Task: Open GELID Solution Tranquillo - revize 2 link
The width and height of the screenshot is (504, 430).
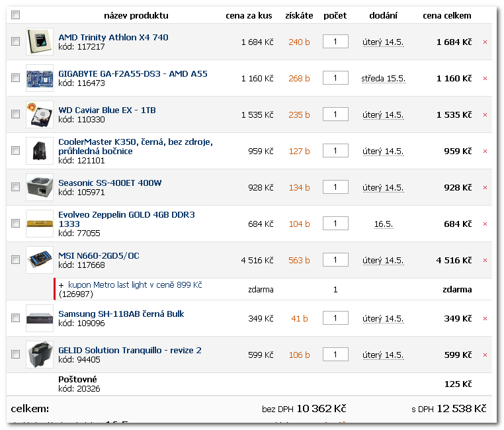Action: click(x=130, y=350)
